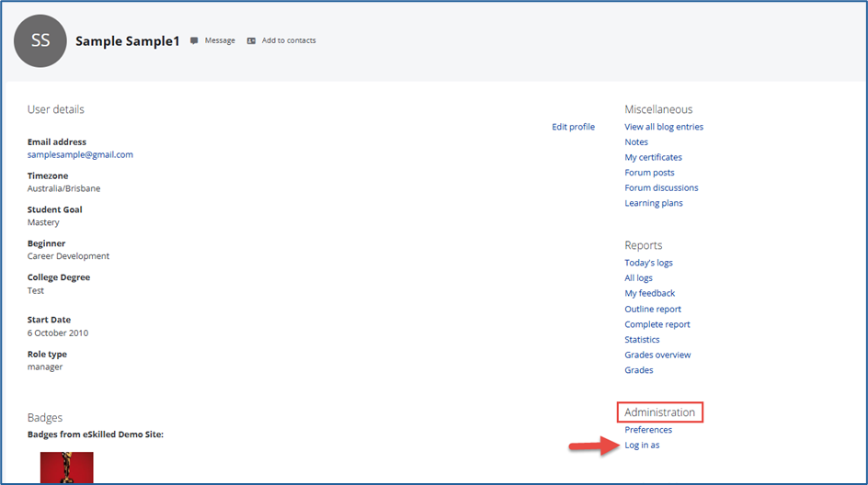This screenshot has width=868, height=485.
Task: Open My certificates link
Action: (x=653, y=157)
